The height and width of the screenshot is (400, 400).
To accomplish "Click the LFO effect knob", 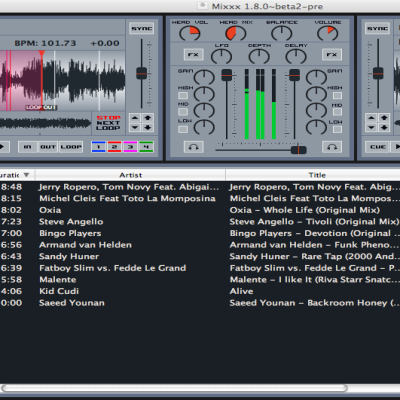I will coord(221,56).
